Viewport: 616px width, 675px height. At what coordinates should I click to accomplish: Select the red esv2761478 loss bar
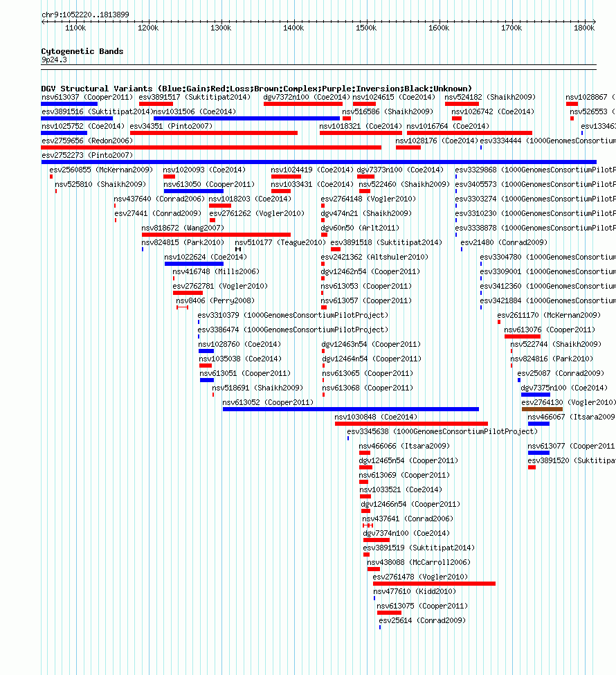pos(435,584)
